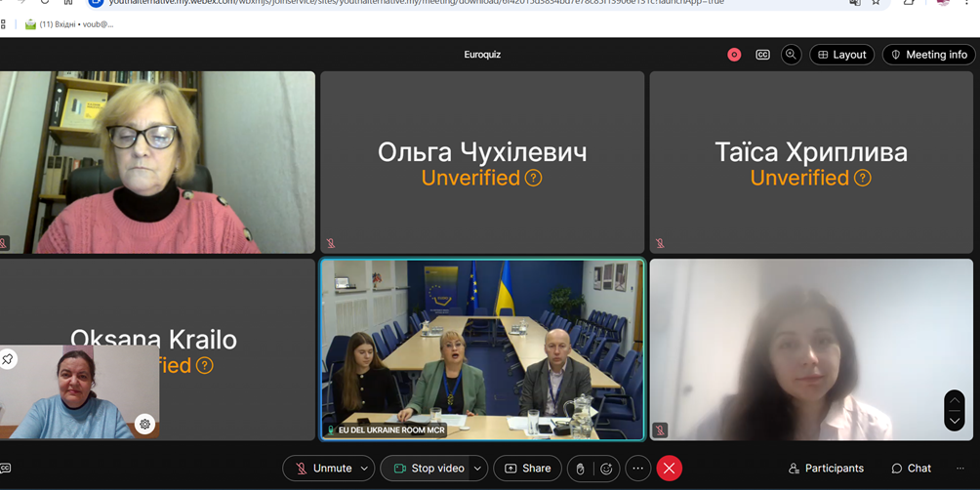Open the browser profile avatar
980x490 pixels.
[943, 2]
